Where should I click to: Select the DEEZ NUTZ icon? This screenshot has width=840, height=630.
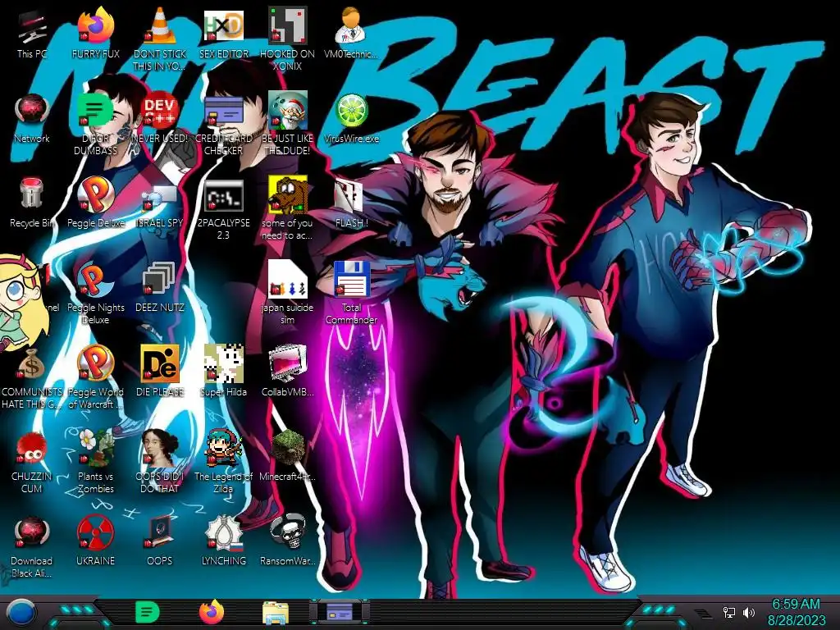(x=160, y=279)
